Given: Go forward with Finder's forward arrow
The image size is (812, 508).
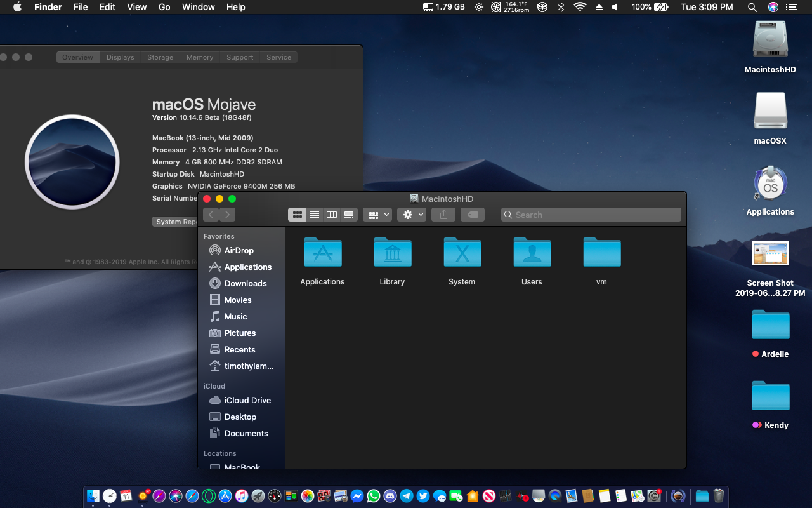Looking at the screenshot, I should (228, 215).
